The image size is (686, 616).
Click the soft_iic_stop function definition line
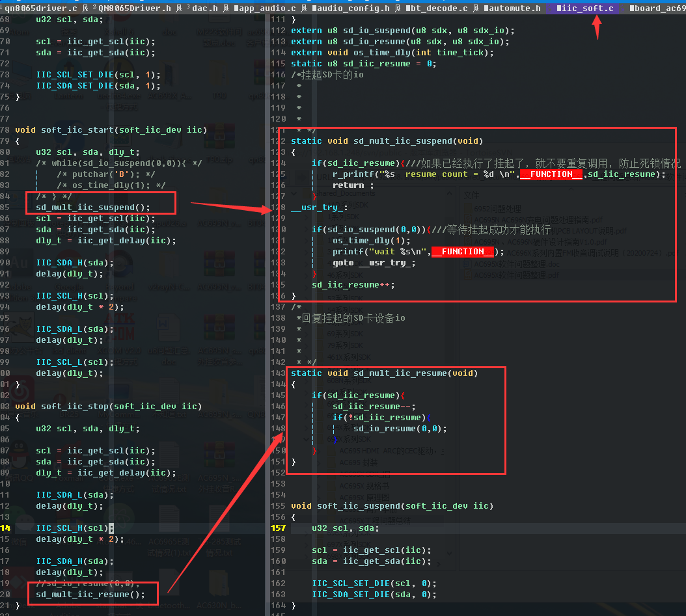coord(109,406)
